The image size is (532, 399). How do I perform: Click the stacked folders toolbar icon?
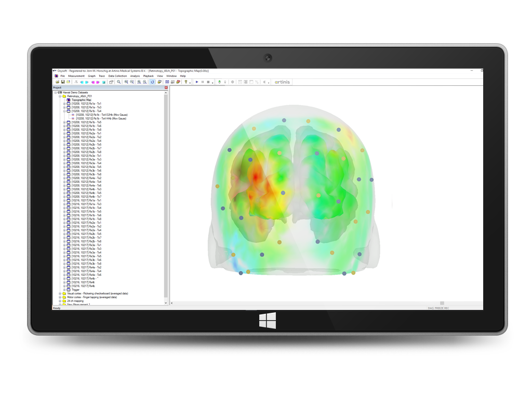pos(159,82)
